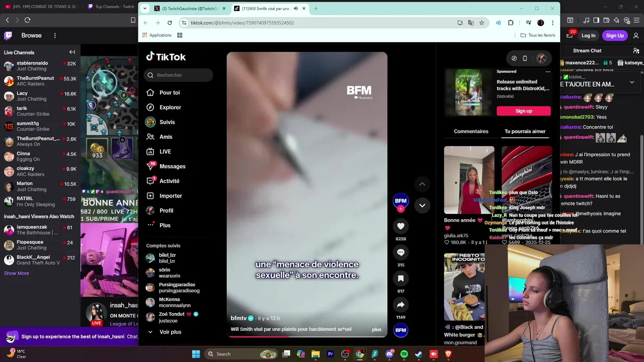Click the Chrome address bar URL
Image resolution: width=644 pixels, height=362 pixels.
[x=317, y=23]
